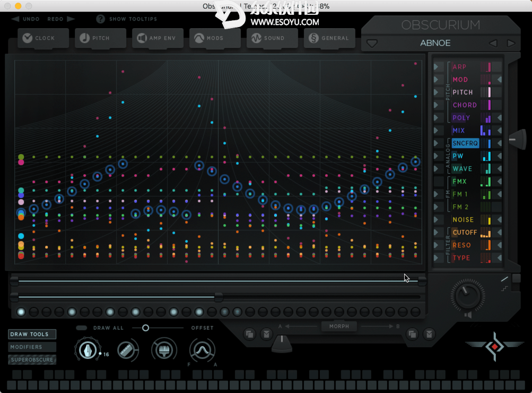
Task: Select the pen draw tool knob
Action: (88, 350)
